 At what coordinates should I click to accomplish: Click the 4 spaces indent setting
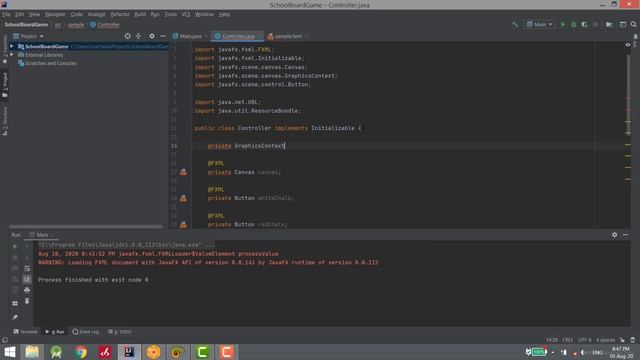605,340
